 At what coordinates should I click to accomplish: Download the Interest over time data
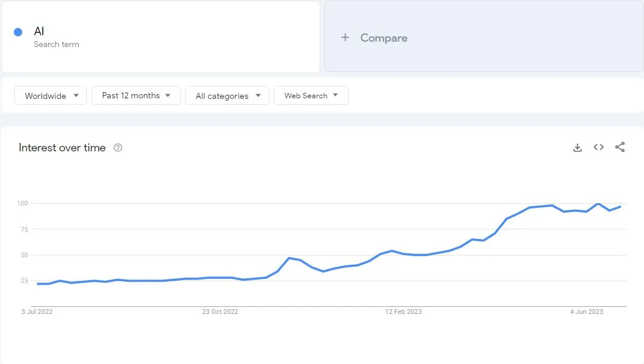[577, 148]
